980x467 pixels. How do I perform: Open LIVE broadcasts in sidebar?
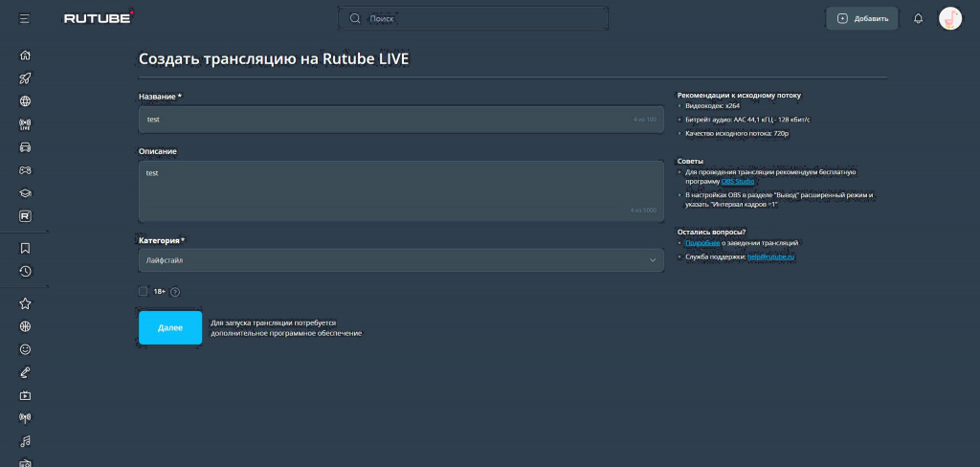[25, 124]
